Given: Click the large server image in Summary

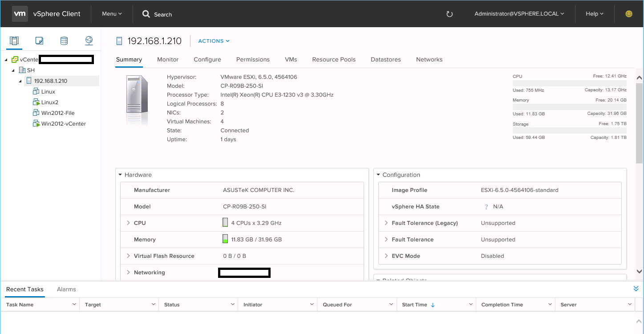Looking at the screenshot, I should pos(137,100).
